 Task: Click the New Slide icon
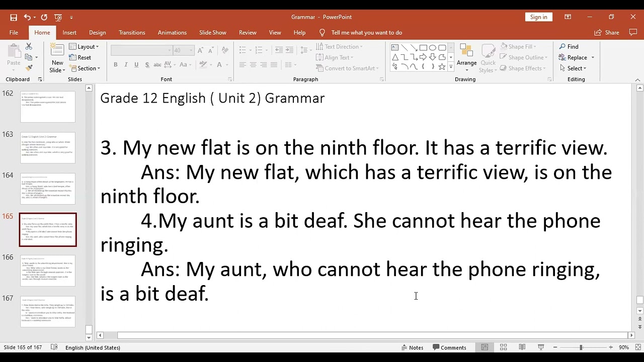click(57, 52)
